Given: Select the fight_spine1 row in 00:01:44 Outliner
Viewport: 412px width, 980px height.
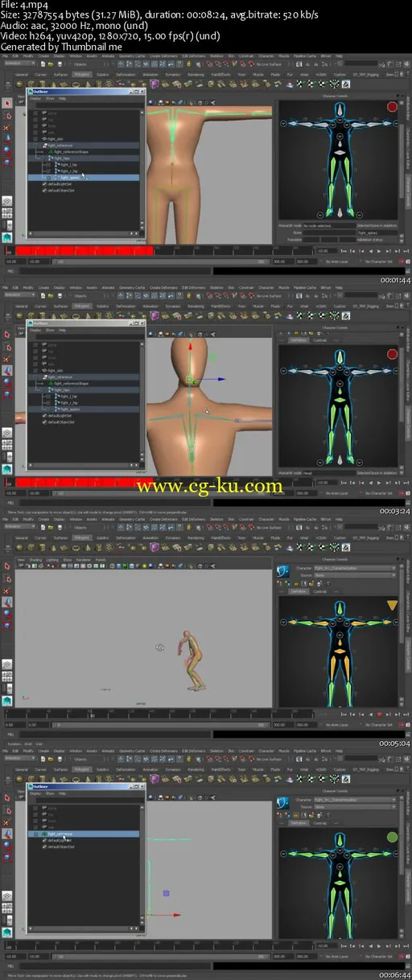Looking at the screenshot, I should (84, 178).
